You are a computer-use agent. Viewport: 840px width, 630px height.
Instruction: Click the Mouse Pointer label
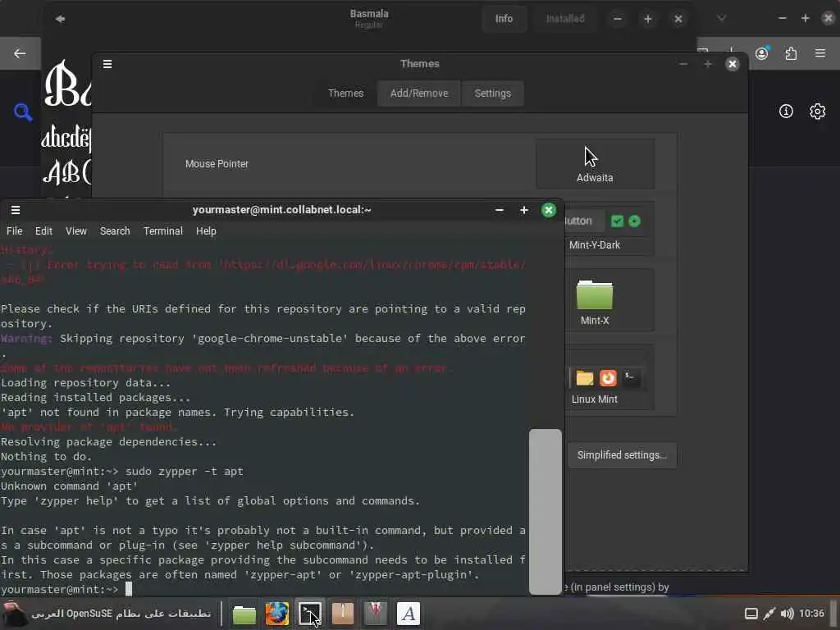coord(217,164)
